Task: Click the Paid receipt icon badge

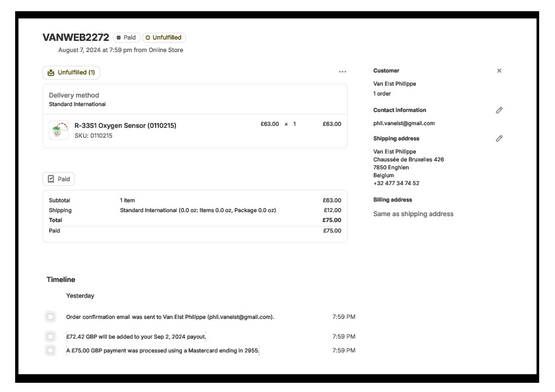Action: point(59,179)
